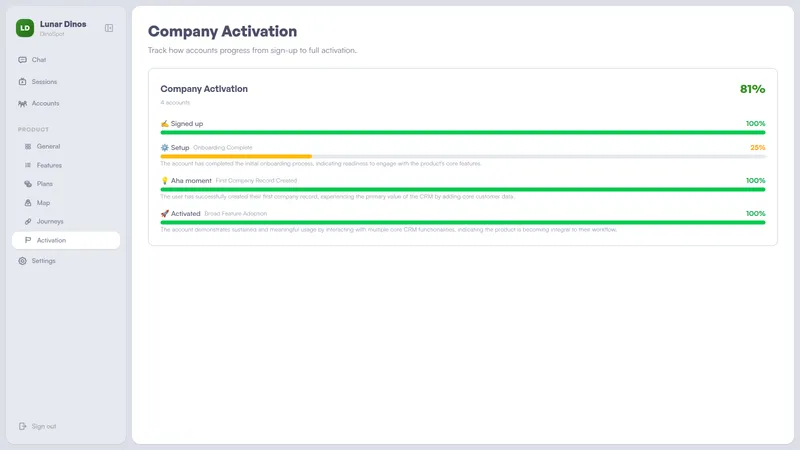Click the Activated stage description text
This screenshot has width=800, height=450.
point(389,230)
